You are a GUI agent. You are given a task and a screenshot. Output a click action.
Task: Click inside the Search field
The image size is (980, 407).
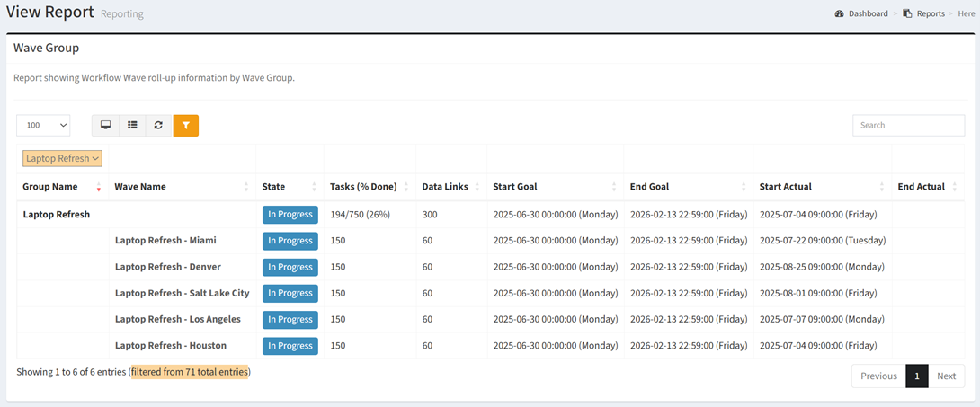(908, 126)
